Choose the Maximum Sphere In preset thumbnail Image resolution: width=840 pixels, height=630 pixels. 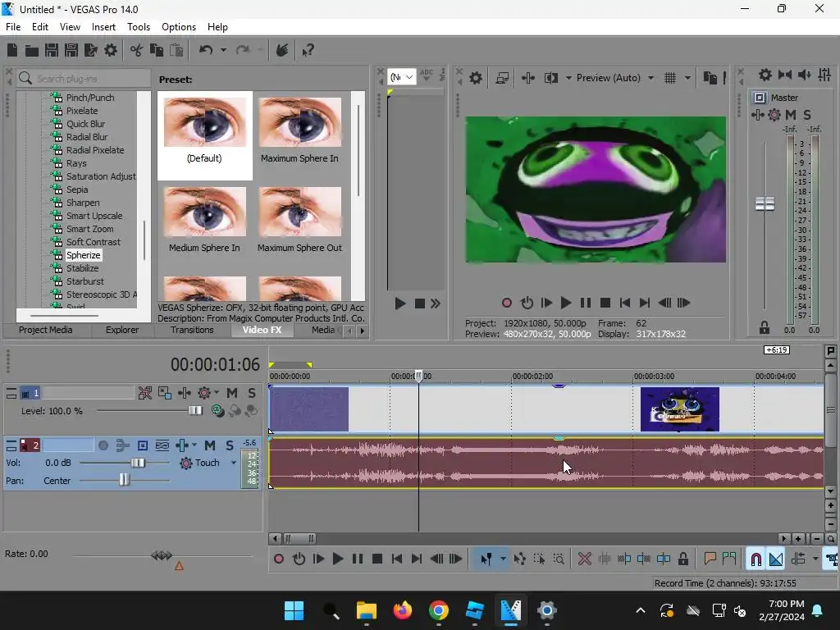pyautogui.click(x=299, y=123)
